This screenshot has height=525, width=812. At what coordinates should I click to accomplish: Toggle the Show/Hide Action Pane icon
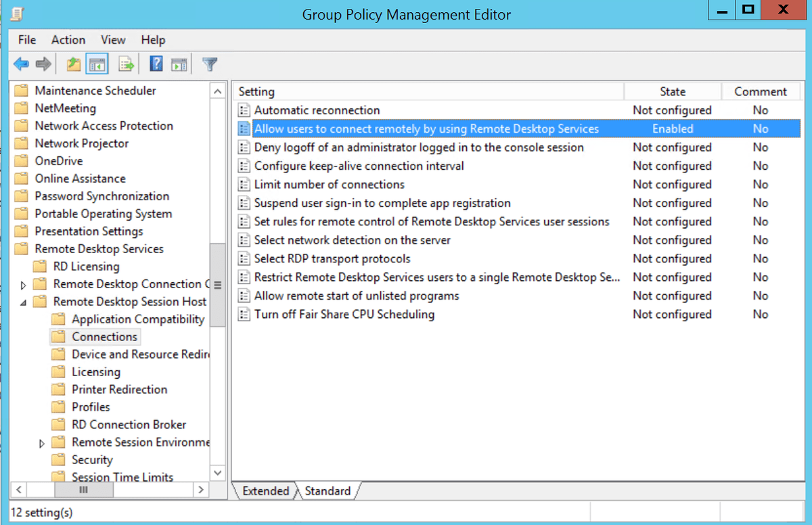[x=179, y=64]
